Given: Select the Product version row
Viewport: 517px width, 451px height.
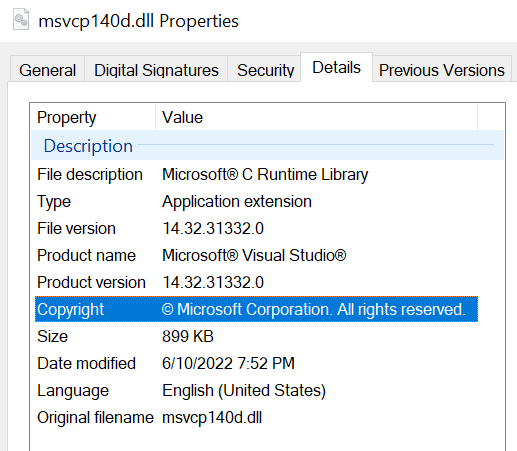Looking at the screenshot, I should pos(256,283).
